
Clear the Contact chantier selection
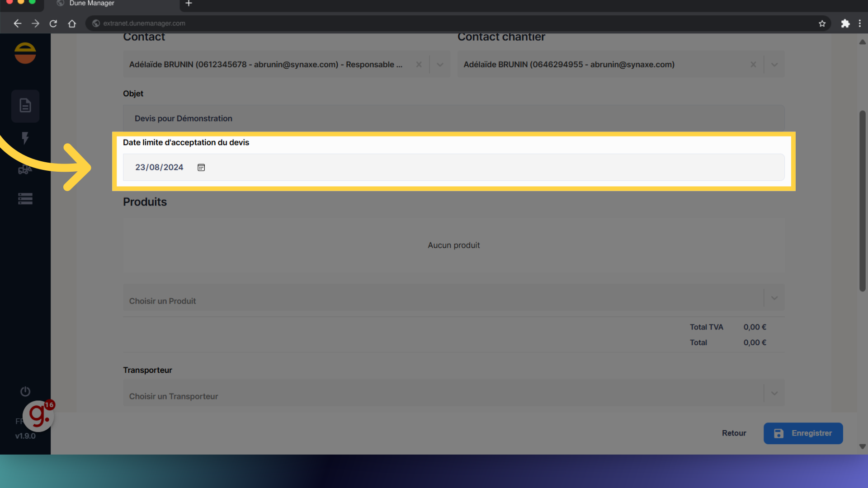(753, 65)
